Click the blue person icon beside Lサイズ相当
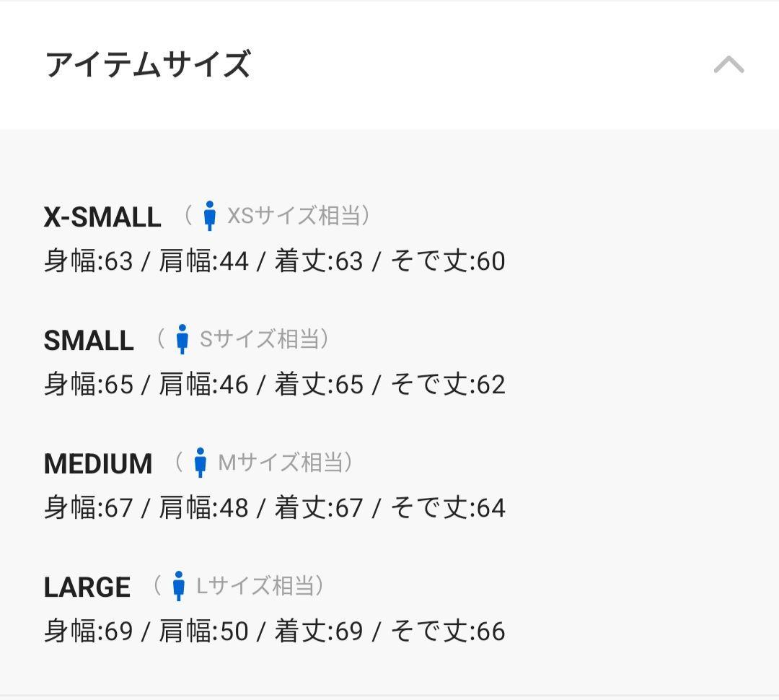779x700 pixels. [x=178, y=586]
